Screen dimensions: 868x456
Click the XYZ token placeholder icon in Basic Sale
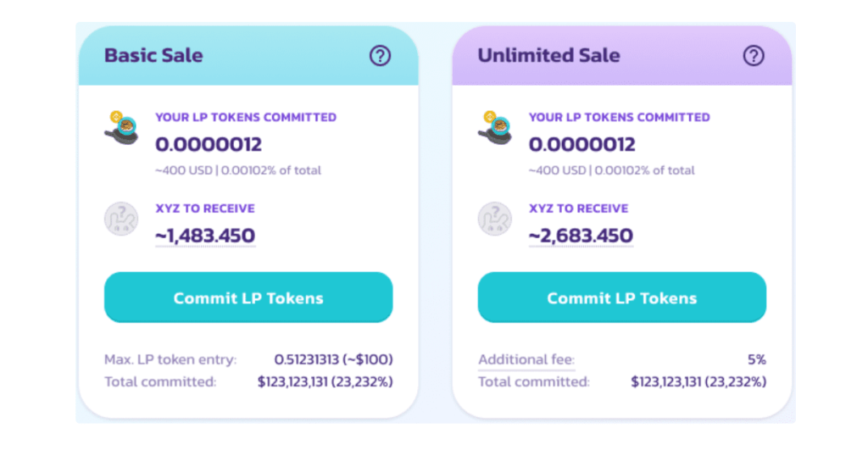click(x=121, y=219)
